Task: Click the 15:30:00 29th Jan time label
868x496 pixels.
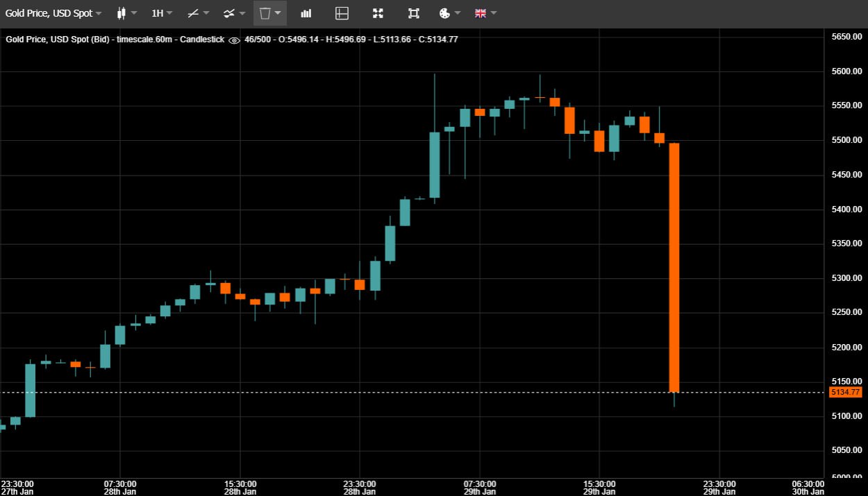Action: click(x=599, y=488)
